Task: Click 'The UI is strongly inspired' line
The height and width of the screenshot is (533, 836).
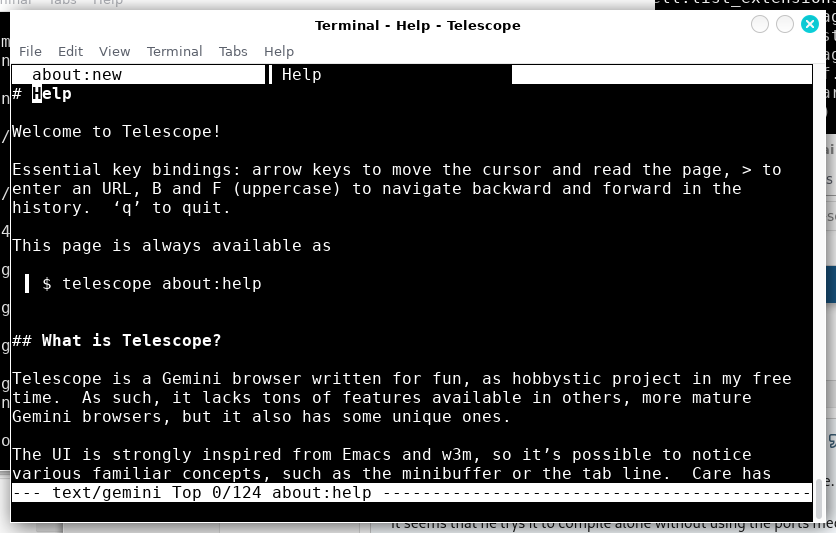Action: [x=382, y=455]
